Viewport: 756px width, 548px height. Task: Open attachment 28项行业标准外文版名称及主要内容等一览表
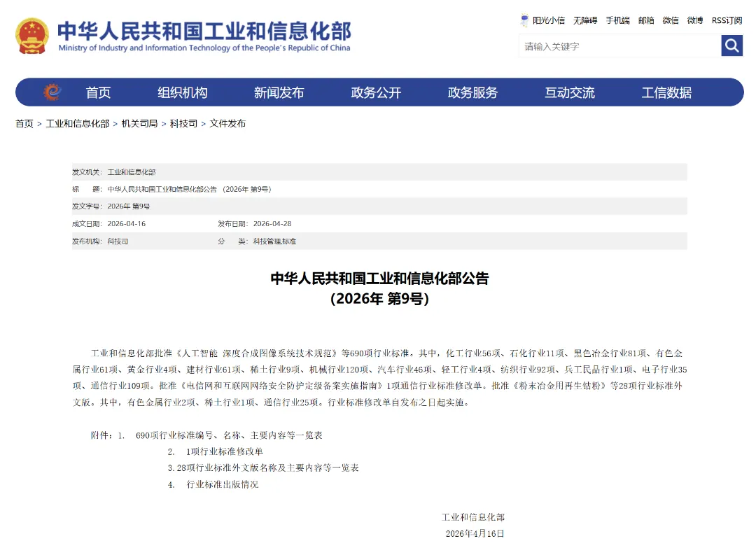tap(267, 468)
